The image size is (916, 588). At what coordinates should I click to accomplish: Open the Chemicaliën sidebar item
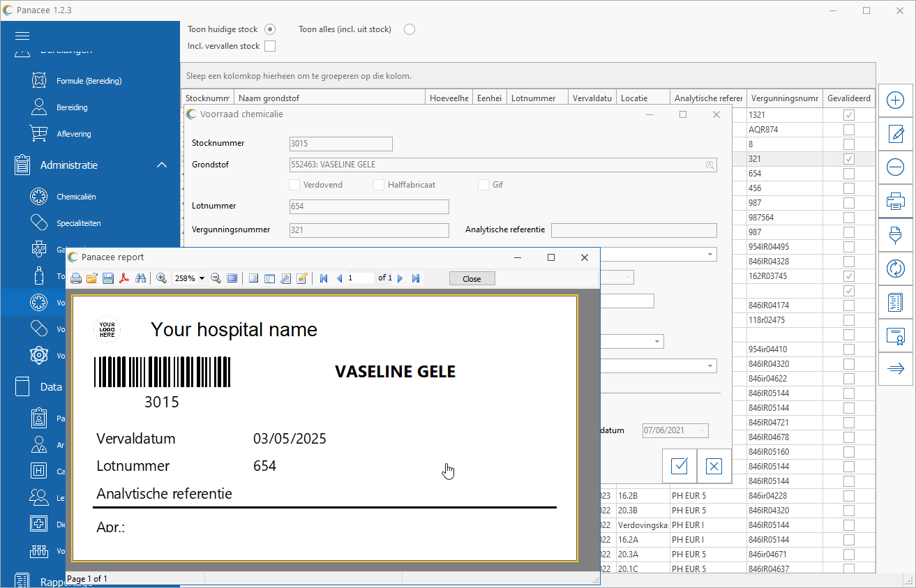[76, 197]
